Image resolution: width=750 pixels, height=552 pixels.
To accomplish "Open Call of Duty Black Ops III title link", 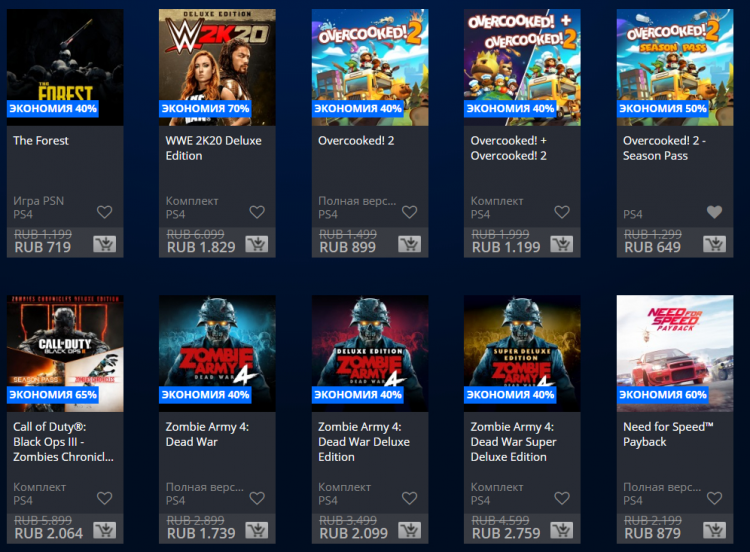I will tap(63, 442).
